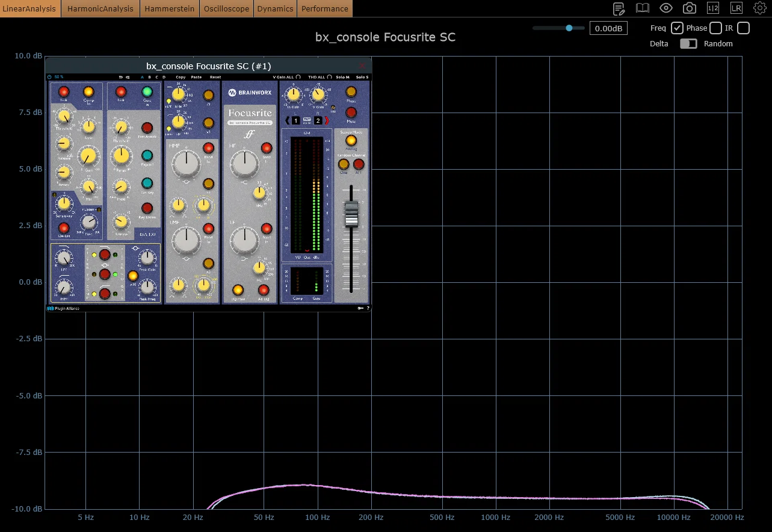
Task: Toggle the Phase invert button in plugin
Action: (351, 91)
